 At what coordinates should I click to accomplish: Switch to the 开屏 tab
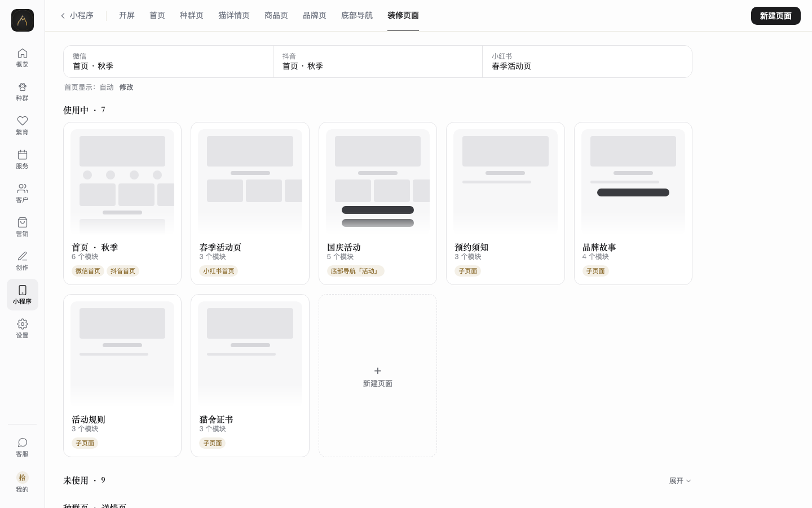tap(127, 16)
